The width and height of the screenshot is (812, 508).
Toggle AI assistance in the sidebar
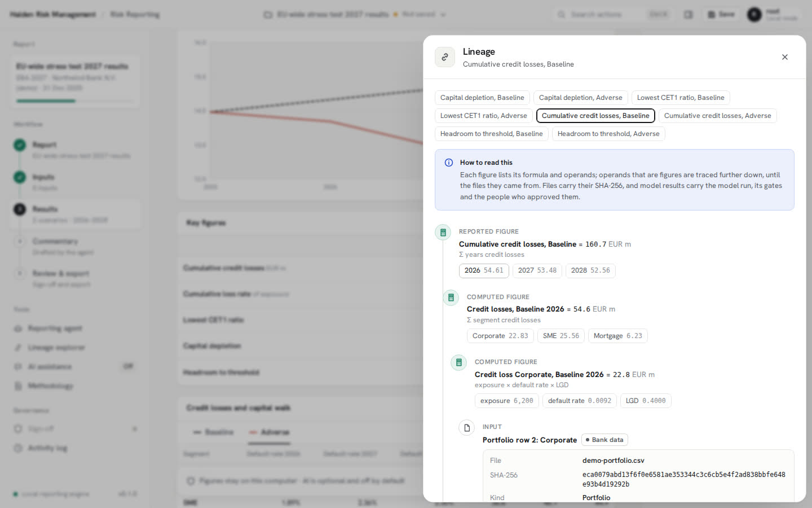tap(74, 367)
